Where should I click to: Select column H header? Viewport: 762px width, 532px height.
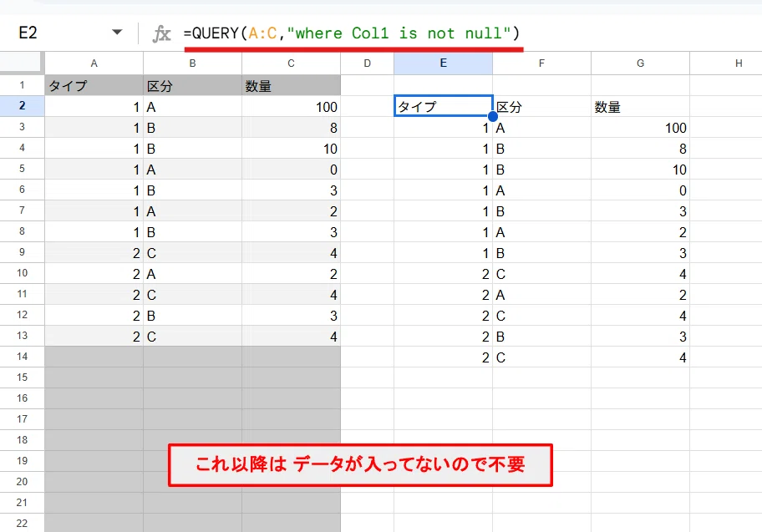click(726, 63)
